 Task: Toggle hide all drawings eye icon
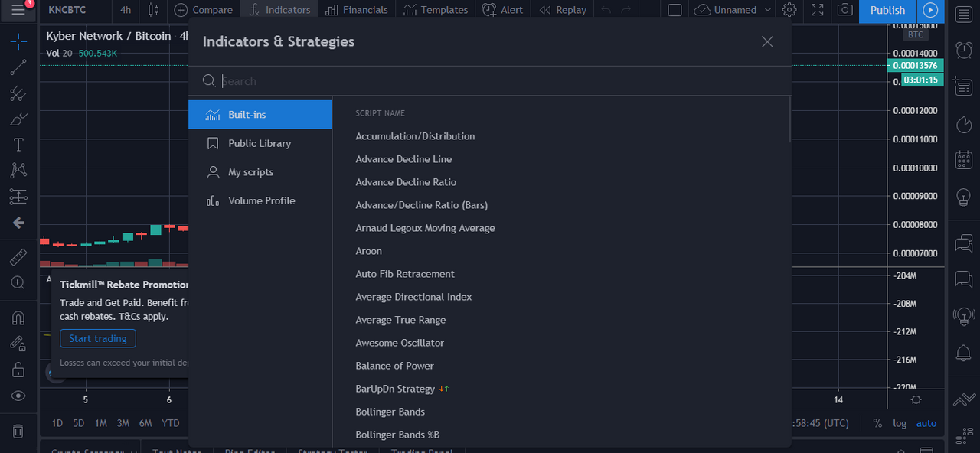coord(18,396)
